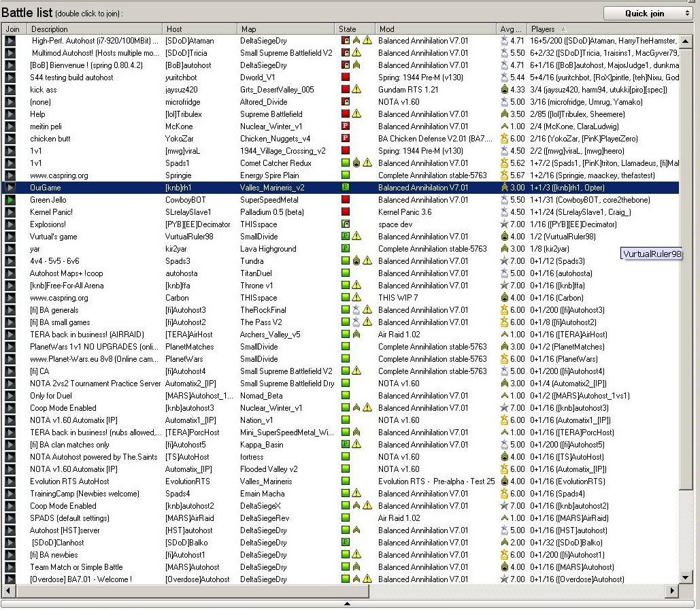The image size is (700, 610).
Task: Click rank icon next to 4.33 Gundam RTS row
Action: [505, 89]
